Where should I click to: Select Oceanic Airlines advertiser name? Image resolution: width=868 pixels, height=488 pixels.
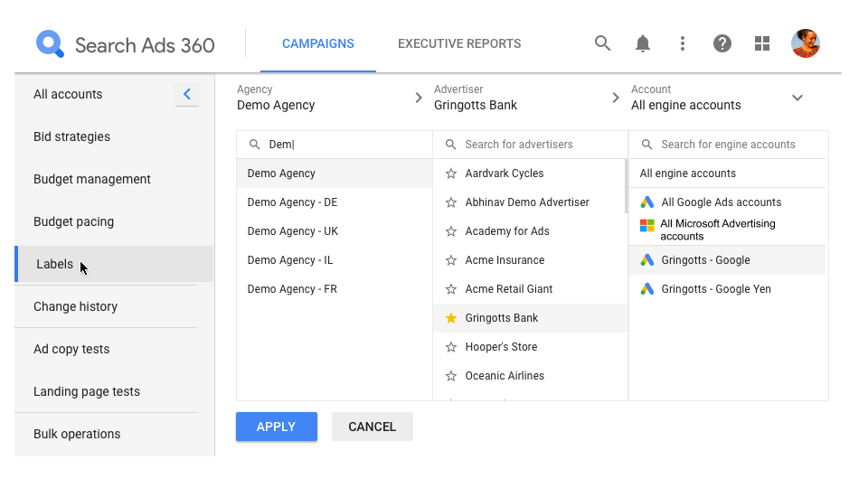tap(505, 376)
